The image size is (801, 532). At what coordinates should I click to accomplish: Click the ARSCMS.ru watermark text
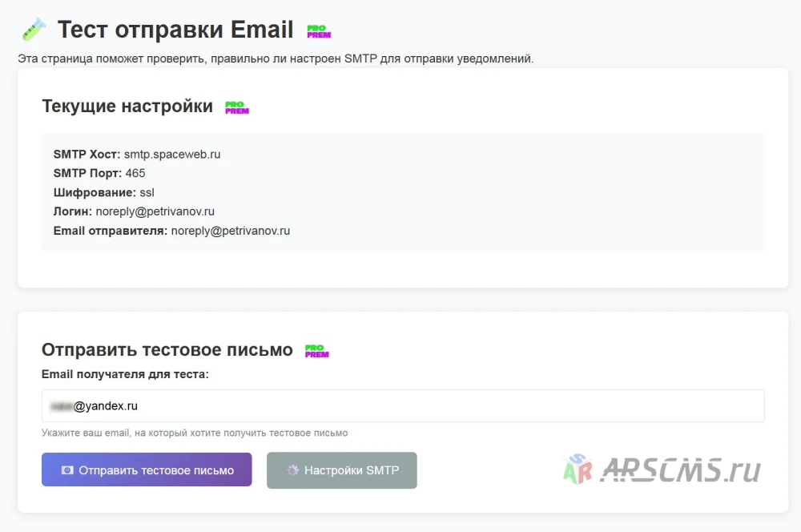pos(681,470)
